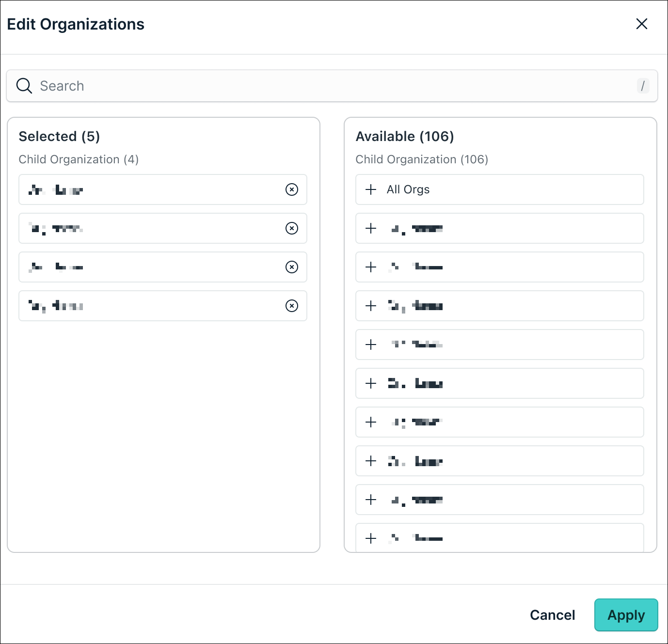Add the seventh available organization via plus
The width and height of the screenshot is (668, 644).
tap(371, 422)
